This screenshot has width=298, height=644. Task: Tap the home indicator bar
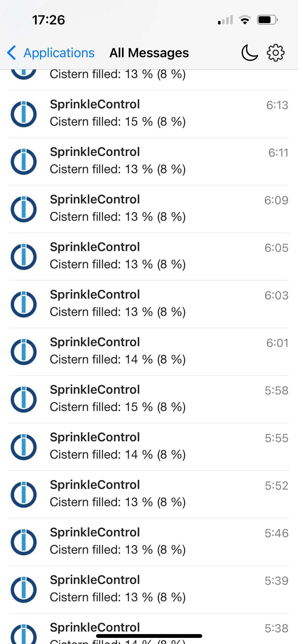click(x=149, y=636)
